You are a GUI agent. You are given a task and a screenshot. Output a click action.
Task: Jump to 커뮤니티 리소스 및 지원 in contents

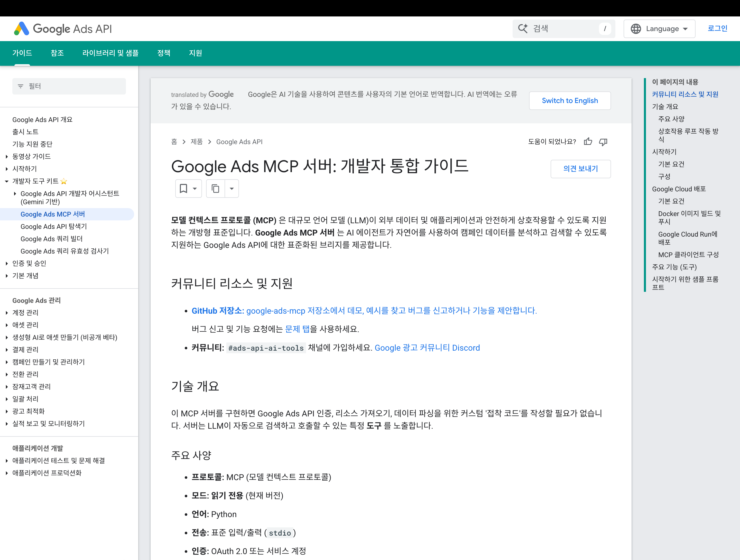tap(685, 94)
